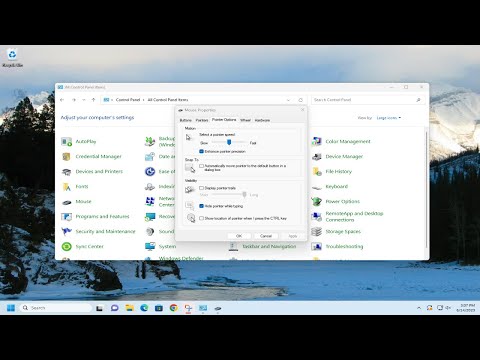The width and height of the screenshot is (480, 360).
Task: Expand recent locations chevron next to forward arrow
Action: (84, 100)
